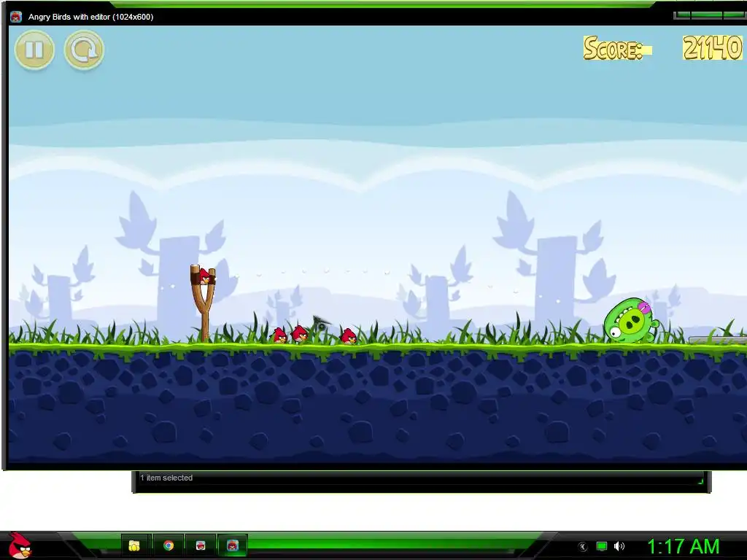Click the red bird on the slingshot
This screenshot has height=560, width=747.
[204, 276]
